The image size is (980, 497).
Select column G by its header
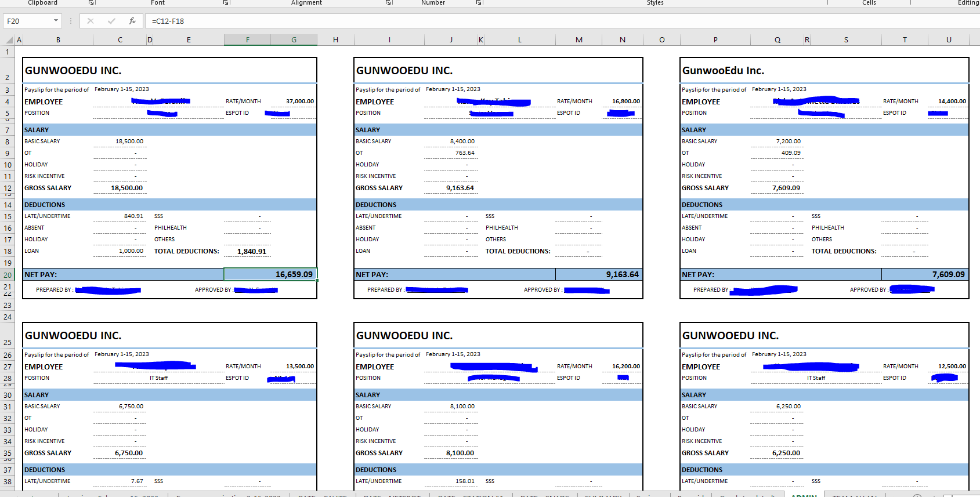[294, 40]
